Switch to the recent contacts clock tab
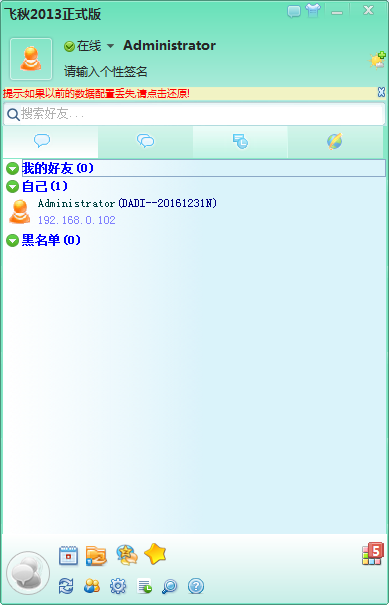The height and width of the screenshot is (605, 389). coord(240,141)
